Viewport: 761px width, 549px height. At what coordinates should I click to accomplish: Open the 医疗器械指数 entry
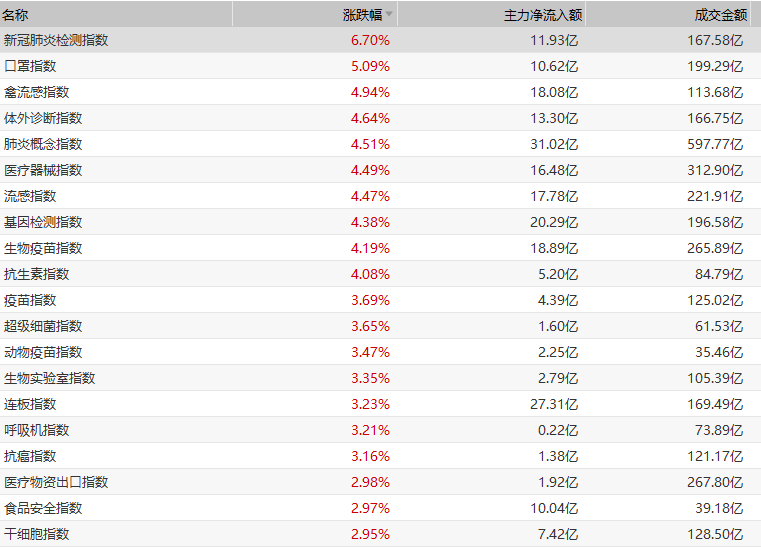pyautogui.click(x=43, y=171)
